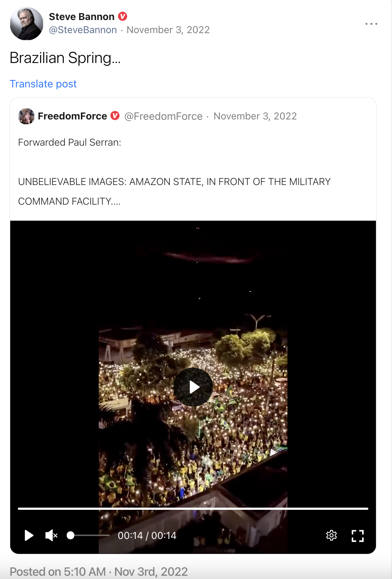Open the FreedomForce display name
This screenshot has height=579, width=392.
click(x=72, y=116)
